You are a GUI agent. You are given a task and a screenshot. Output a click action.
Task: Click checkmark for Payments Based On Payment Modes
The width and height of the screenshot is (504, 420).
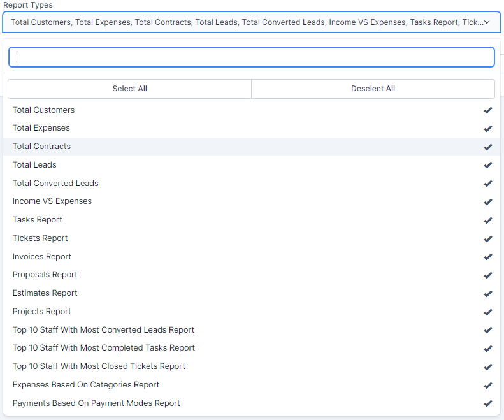487,403
